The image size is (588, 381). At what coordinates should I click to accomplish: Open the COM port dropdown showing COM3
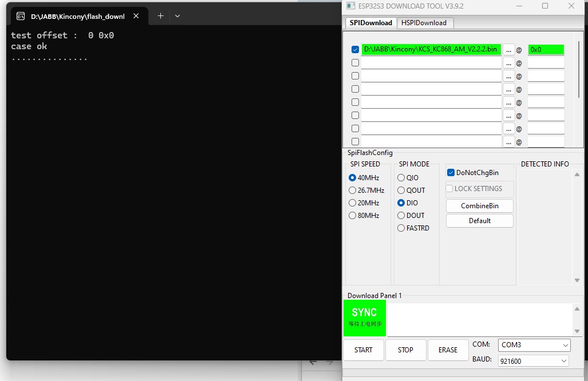coord(534,345)
